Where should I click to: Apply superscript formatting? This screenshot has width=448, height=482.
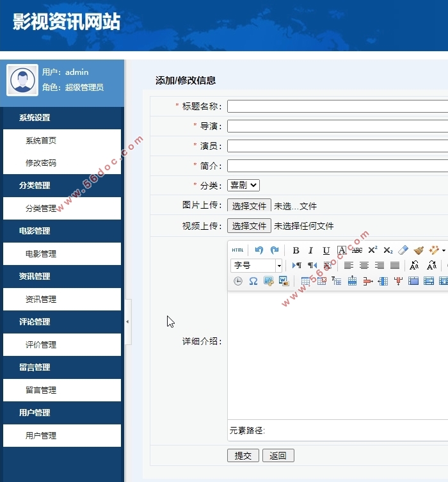click(372, 250)
